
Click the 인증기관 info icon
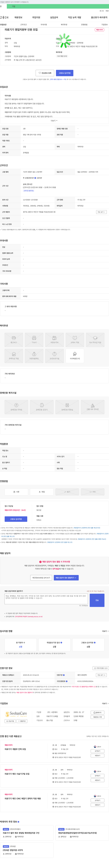[64, 675]
